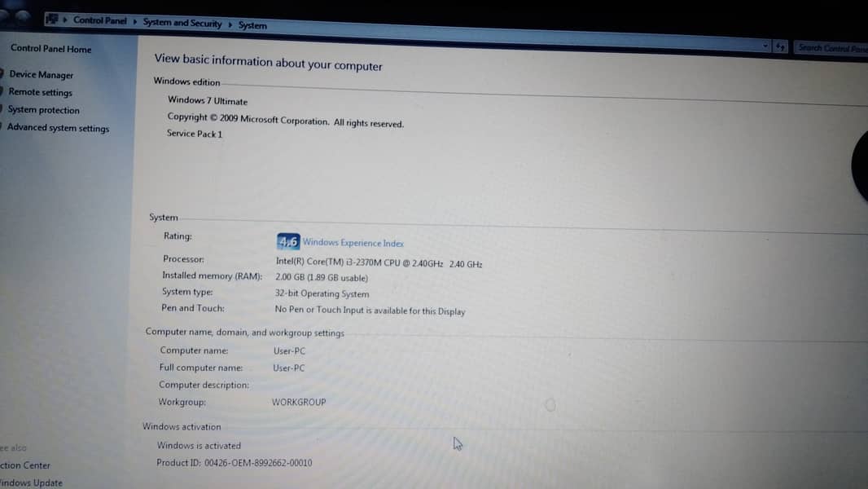The height and width of the screenshot is (489, 868).
Task: Open Windows Experience Index link
Action: [353, 243]
